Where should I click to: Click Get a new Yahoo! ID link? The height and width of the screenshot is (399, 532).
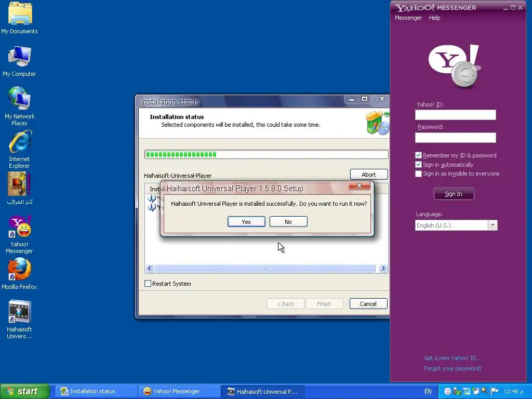tap(453, 358)
